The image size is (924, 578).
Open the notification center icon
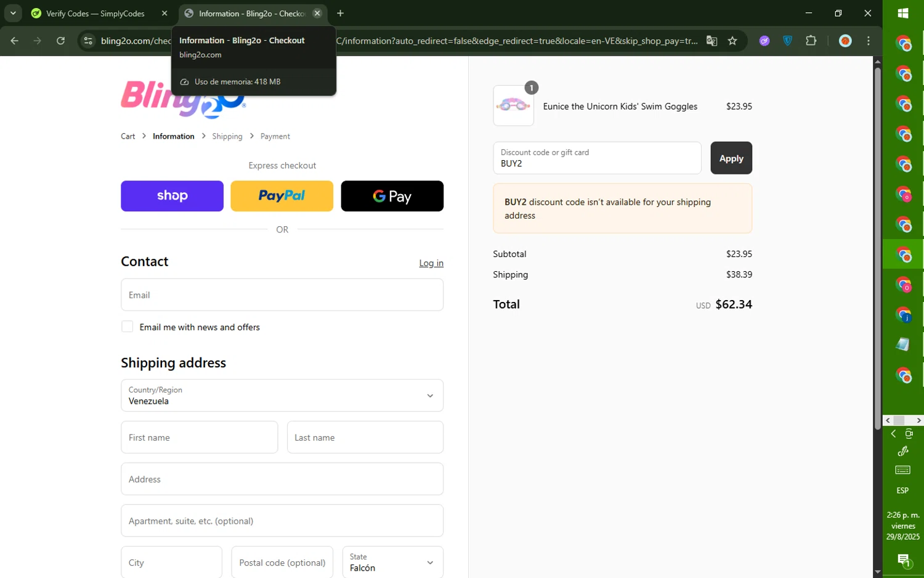click(x=904, y=560)
